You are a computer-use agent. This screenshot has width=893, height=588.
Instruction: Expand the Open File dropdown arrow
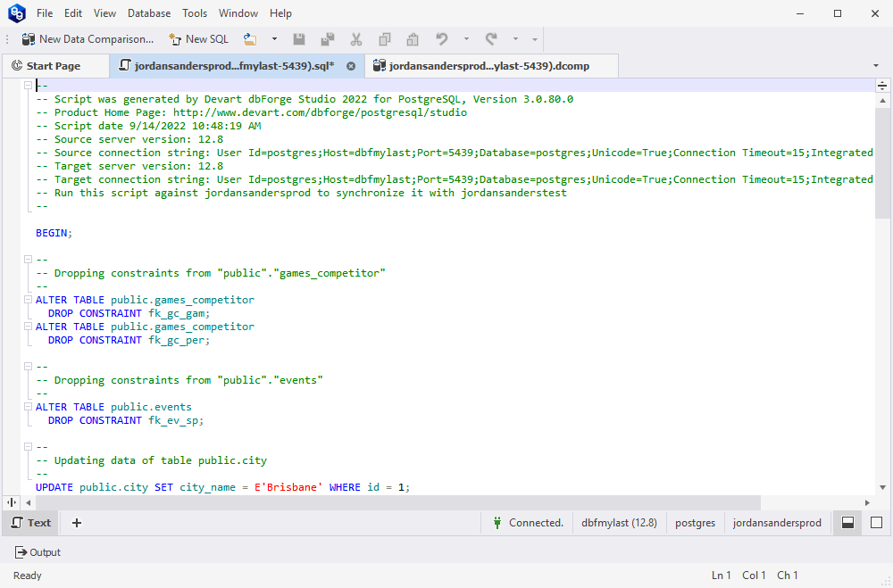point(274,39)
